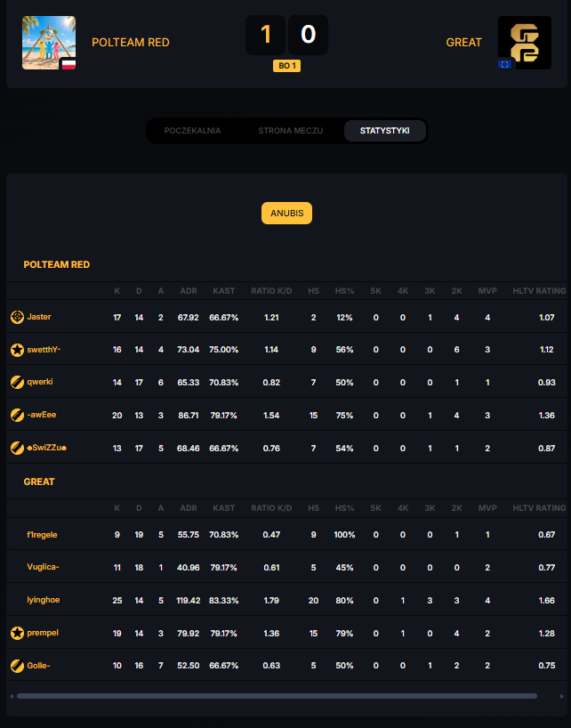This screenshot has width=571, height=728.
Task: Click MVP header in GREAT table
Action: tap(487, 508)
